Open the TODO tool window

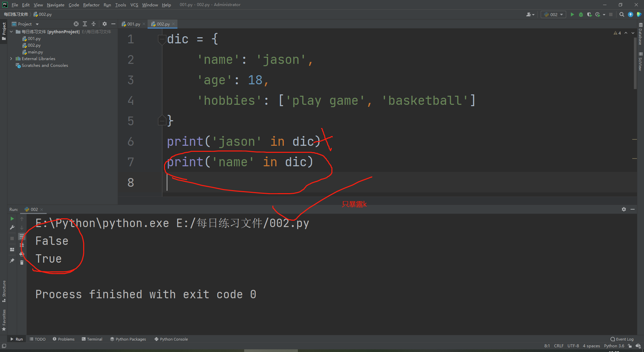(x=38, y=339)
